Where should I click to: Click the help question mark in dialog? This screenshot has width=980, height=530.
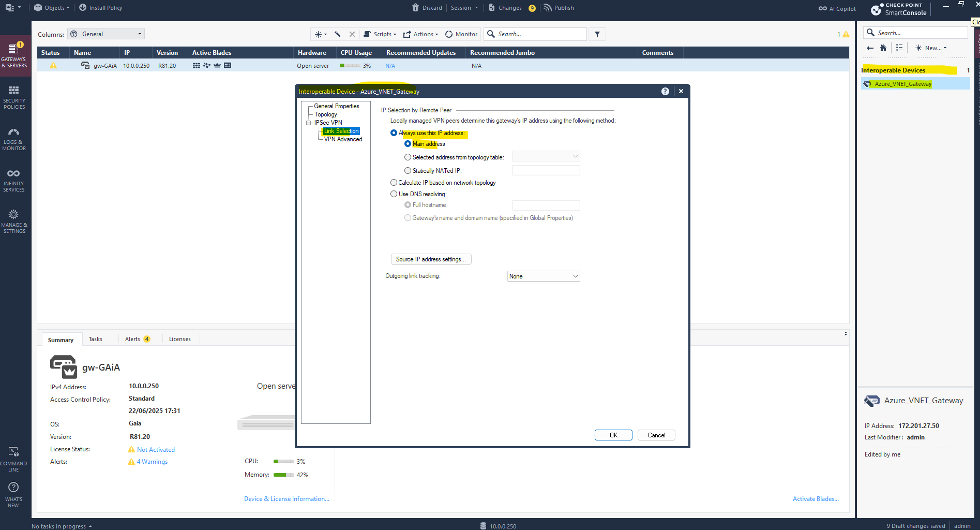(665, 91)
